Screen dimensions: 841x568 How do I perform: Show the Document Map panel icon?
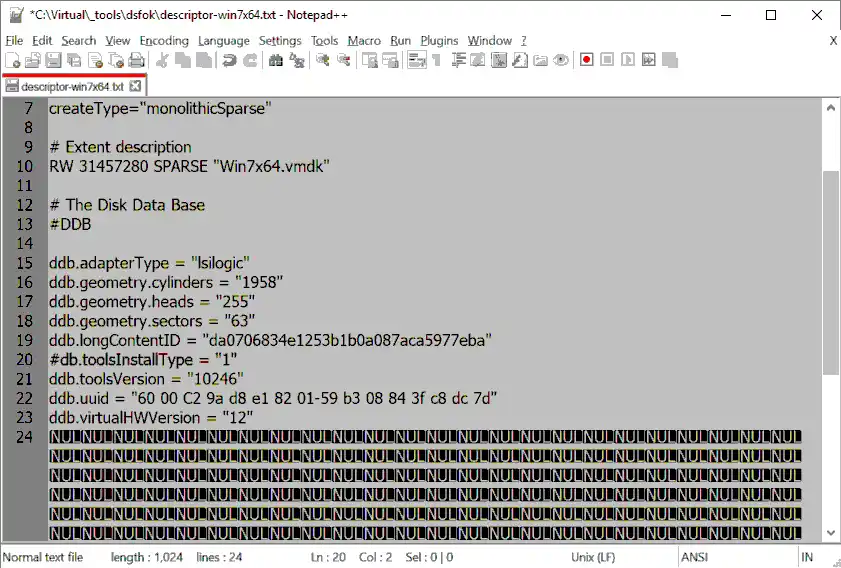[499, 60]
